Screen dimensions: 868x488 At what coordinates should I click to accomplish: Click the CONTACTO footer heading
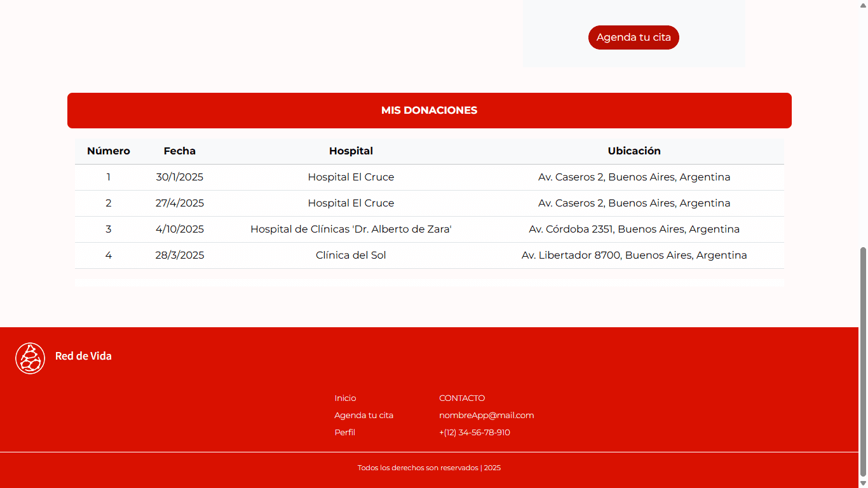461,398
